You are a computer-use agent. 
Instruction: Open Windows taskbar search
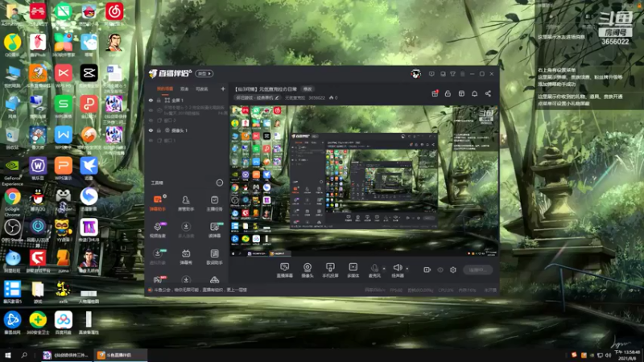click(x=24, y=355)
